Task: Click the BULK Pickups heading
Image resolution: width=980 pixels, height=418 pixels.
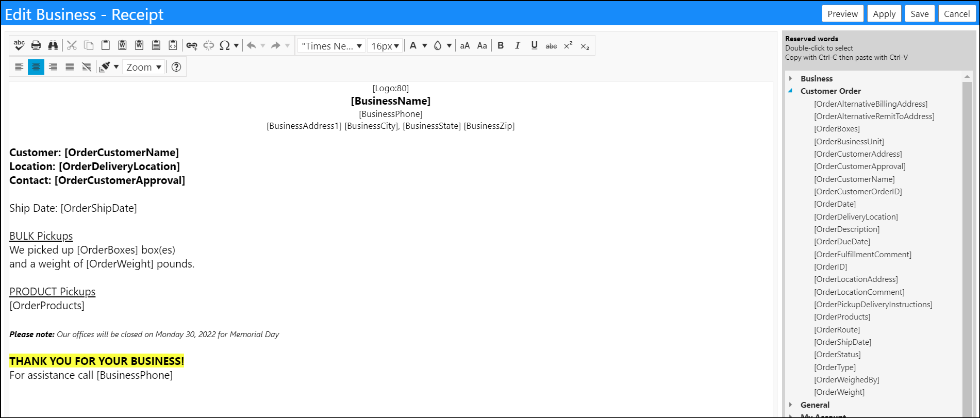Action: tap(41, 236)
